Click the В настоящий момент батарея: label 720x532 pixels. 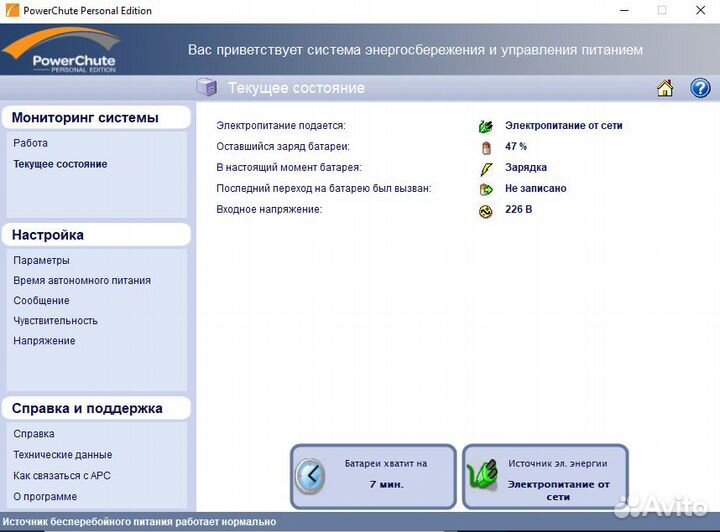289,168
